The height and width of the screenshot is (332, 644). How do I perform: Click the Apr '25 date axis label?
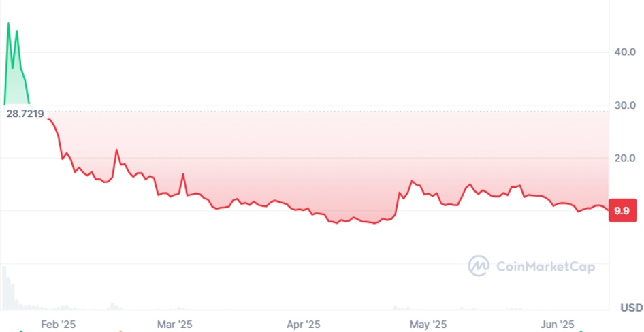click(304, 325)
